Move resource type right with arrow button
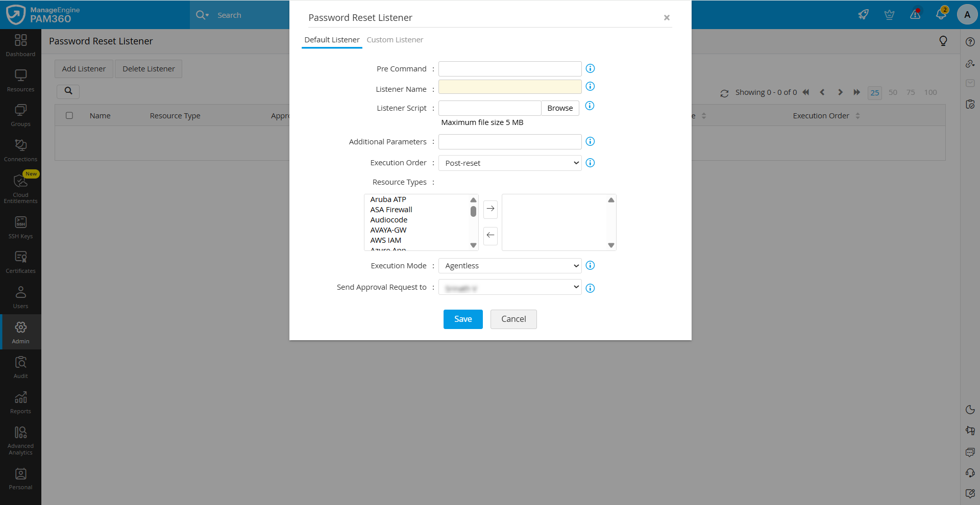Image resolution: width=980 pixels, height=505 pixels. click(491, 209)
